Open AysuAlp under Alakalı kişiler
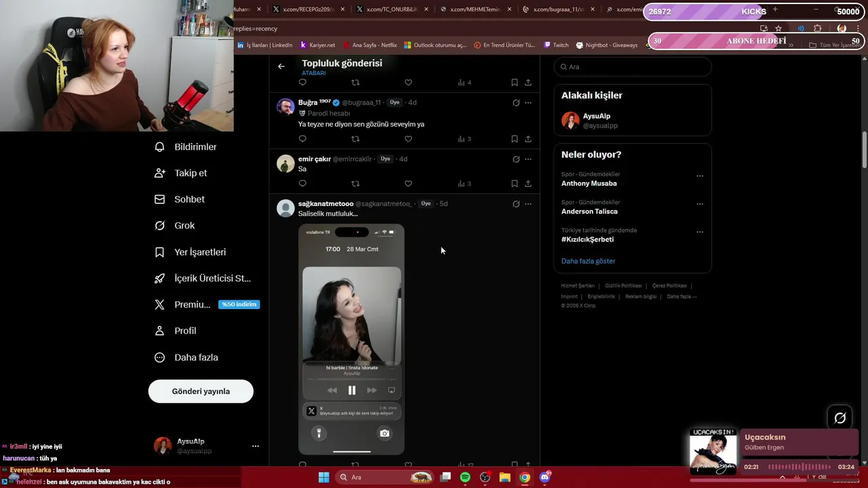 (x=633, y=121)
